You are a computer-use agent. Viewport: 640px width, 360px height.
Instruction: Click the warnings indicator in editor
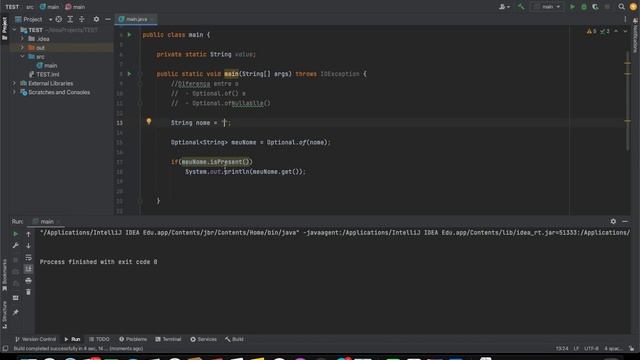coord(591,31)
